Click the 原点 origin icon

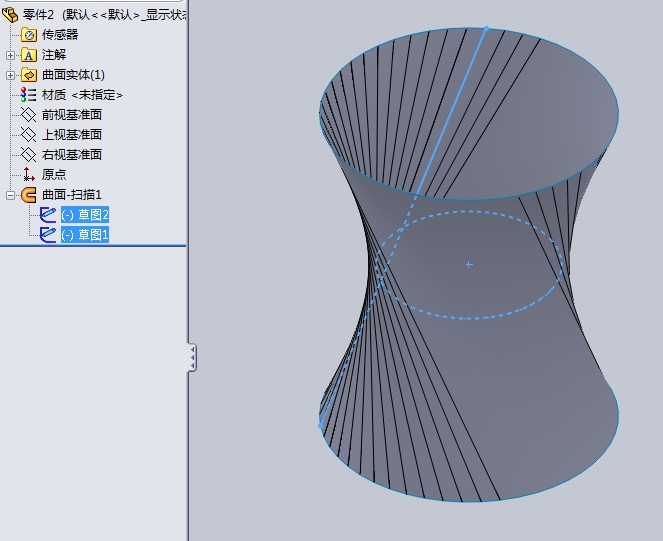pos(29,174)
